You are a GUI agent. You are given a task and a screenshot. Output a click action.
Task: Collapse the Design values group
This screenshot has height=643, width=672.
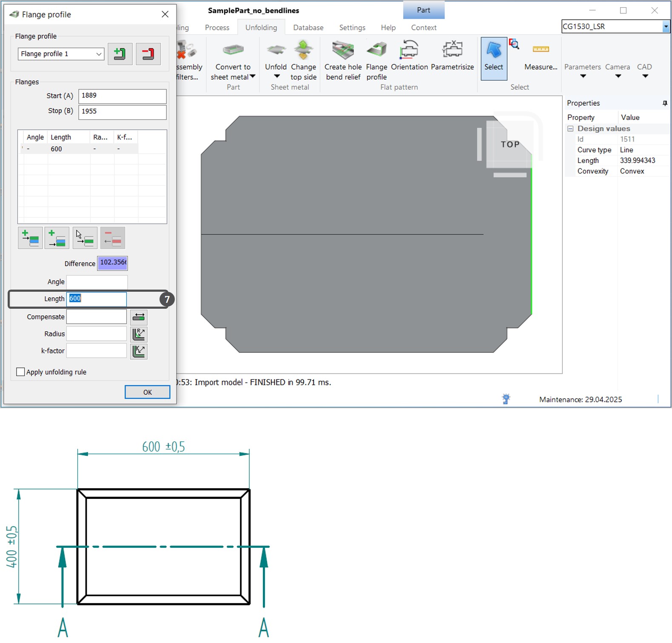pos(570,129)
